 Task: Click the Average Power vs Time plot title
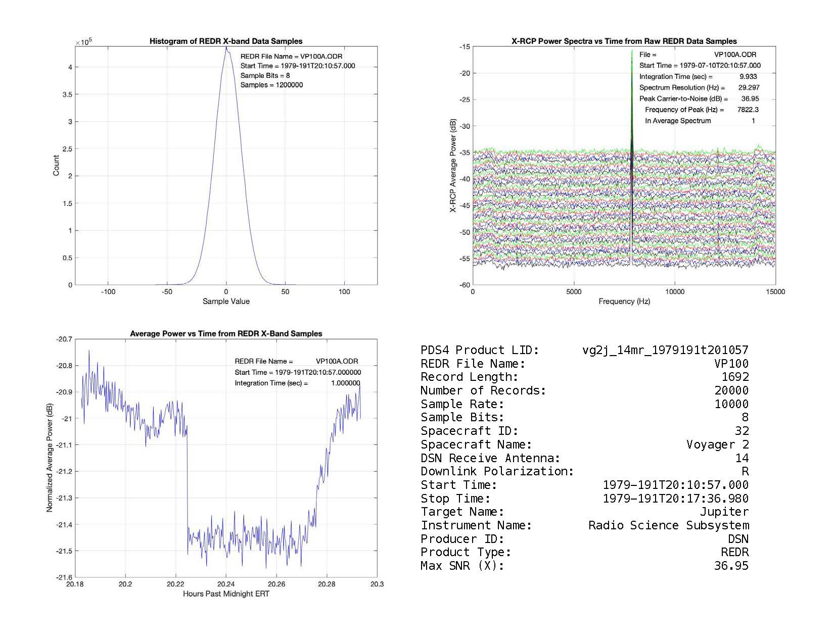click(226, 334)
